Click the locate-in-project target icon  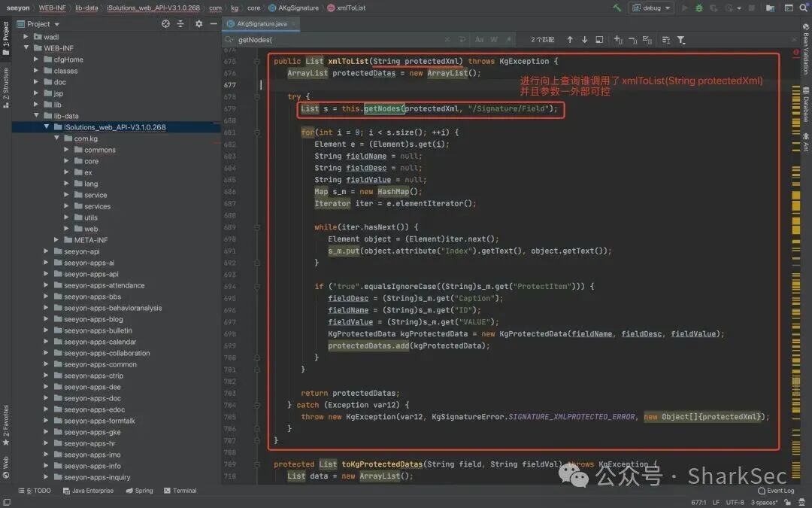click(165, 24)
